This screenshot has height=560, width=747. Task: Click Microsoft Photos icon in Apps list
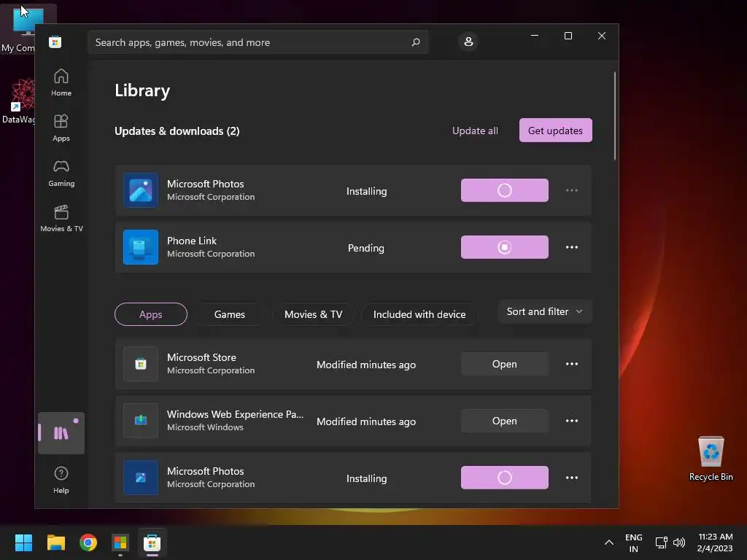141,478
